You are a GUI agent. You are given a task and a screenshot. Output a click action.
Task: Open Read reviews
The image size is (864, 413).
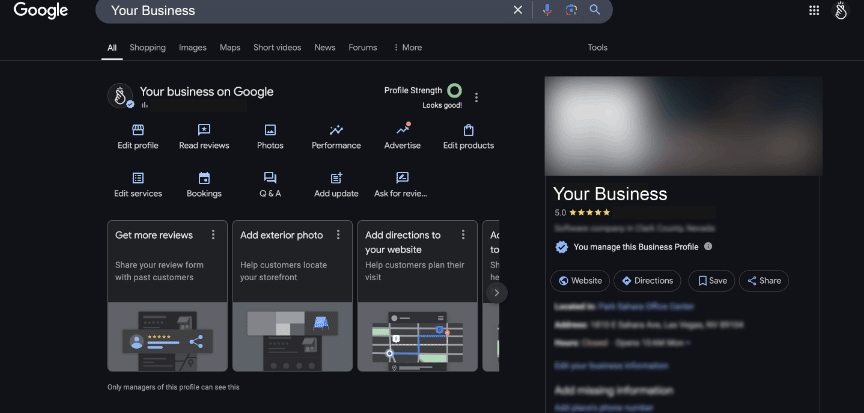pos(204,137)
